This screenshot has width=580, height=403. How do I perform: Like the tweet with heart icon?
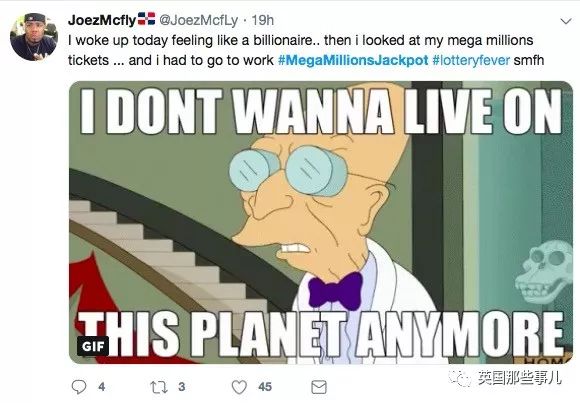click(239, 387)
